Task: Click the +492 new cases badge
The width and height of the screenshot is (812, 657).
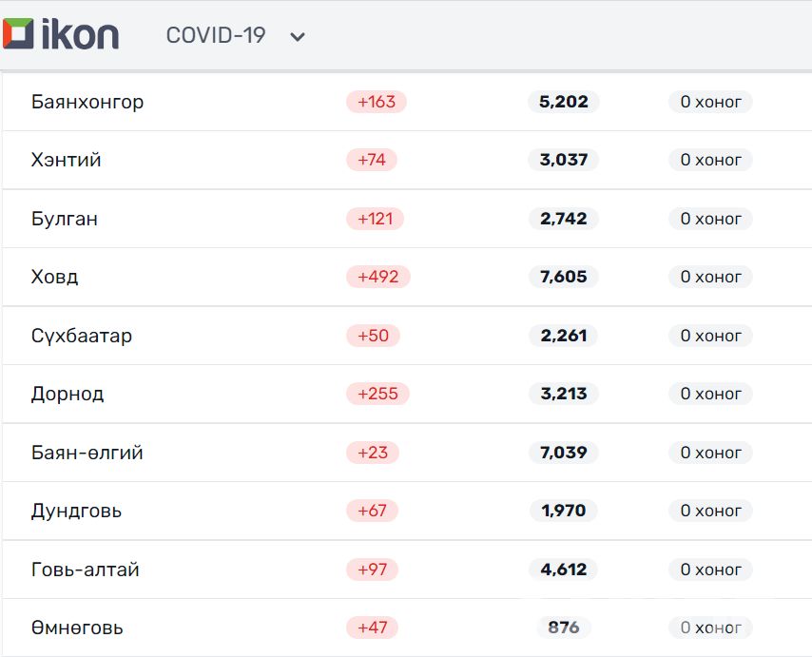Action: (378, 277)
